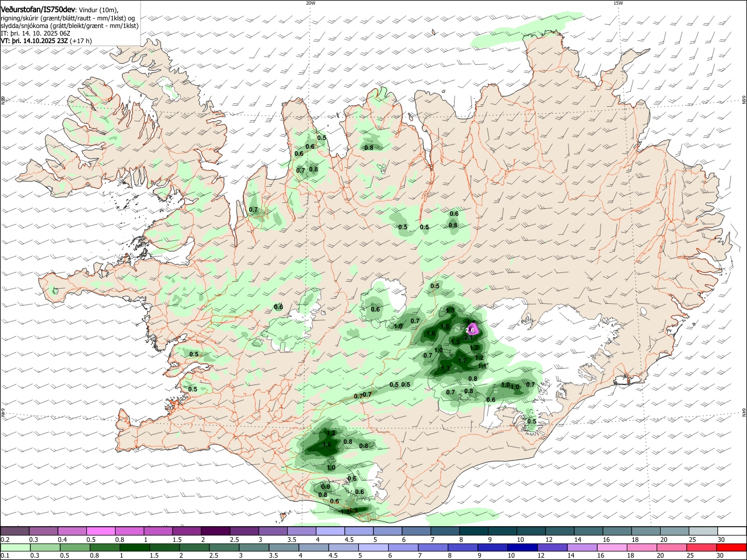
Task: Click the 'slydda/snjókoma' legend description line
Action: (x=69, y=26)
